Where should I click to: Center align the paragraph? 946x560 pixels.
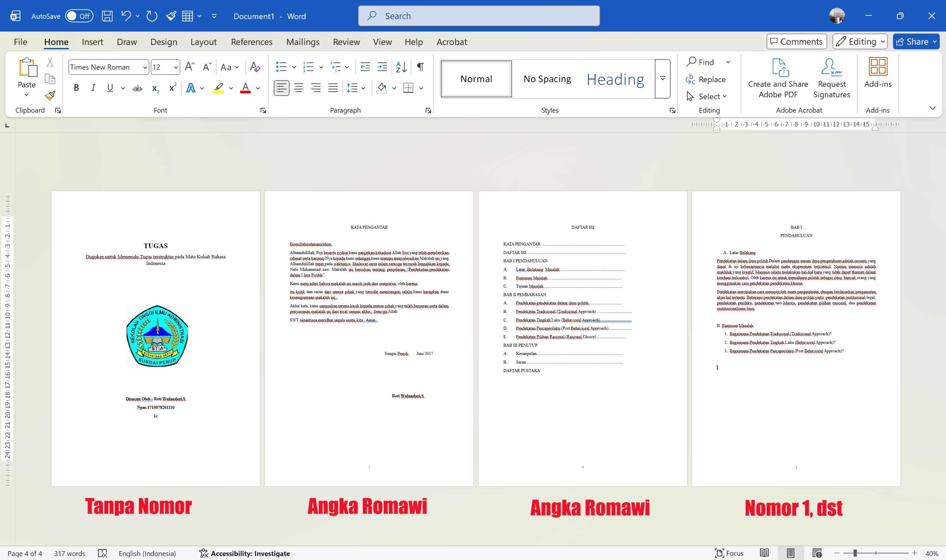pos(299,87)
